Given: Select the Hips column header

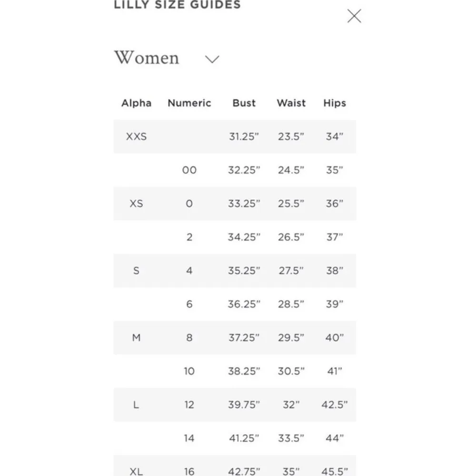Looking at the screenshot, I should coord(334,103).
